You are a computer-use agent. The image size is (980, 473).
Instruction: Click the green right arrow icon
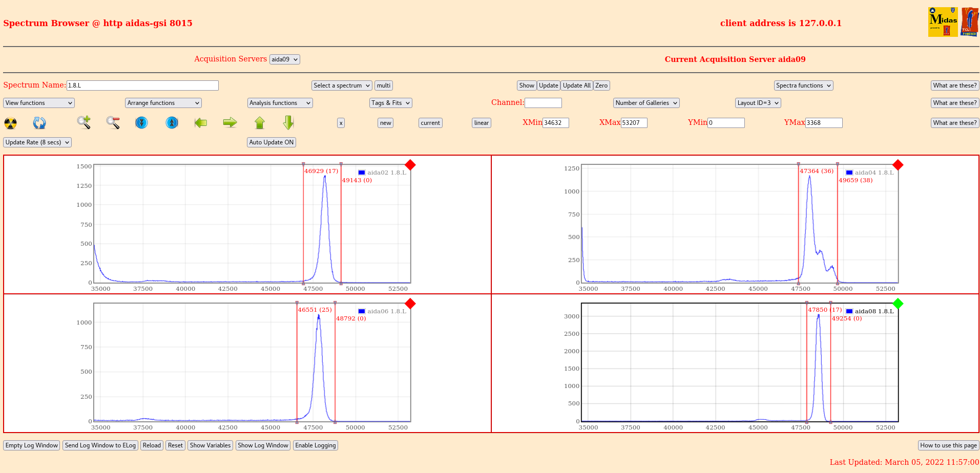[x=230, y=122]
